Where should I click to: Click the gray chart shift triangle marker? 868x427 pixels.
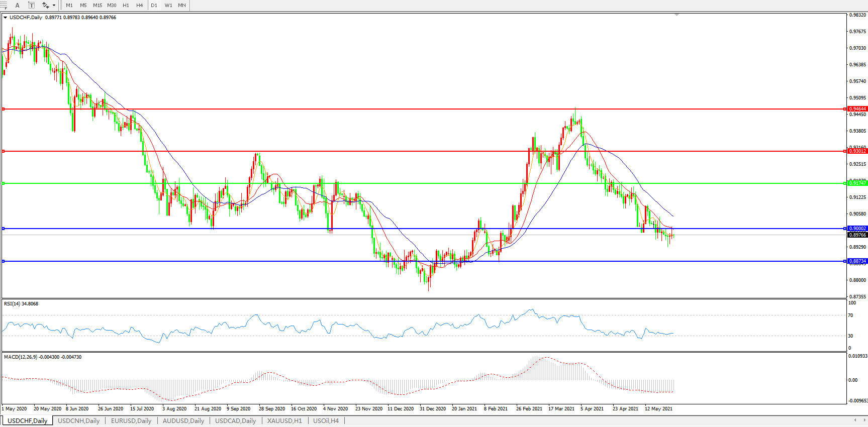[x=677, y=15]
